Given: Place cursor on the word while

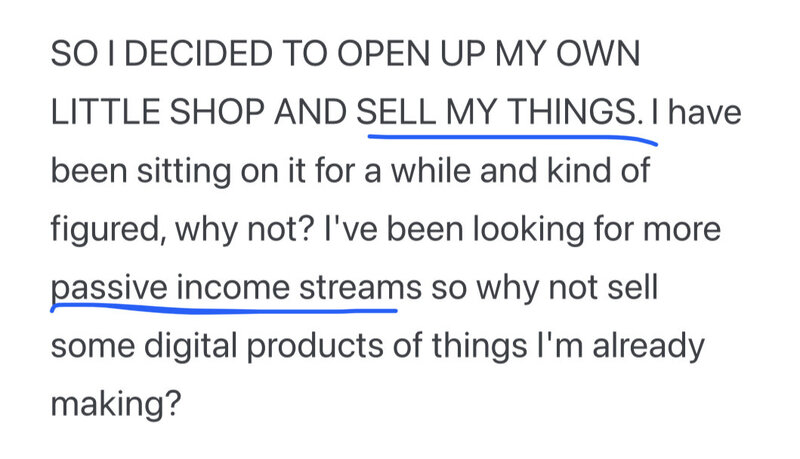Looking at the screenshot, I should (x=430, y=170).
